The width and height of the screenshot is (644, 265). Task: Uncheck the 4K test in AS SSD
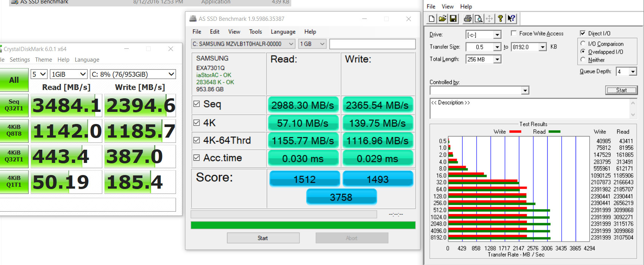(196, 122)
